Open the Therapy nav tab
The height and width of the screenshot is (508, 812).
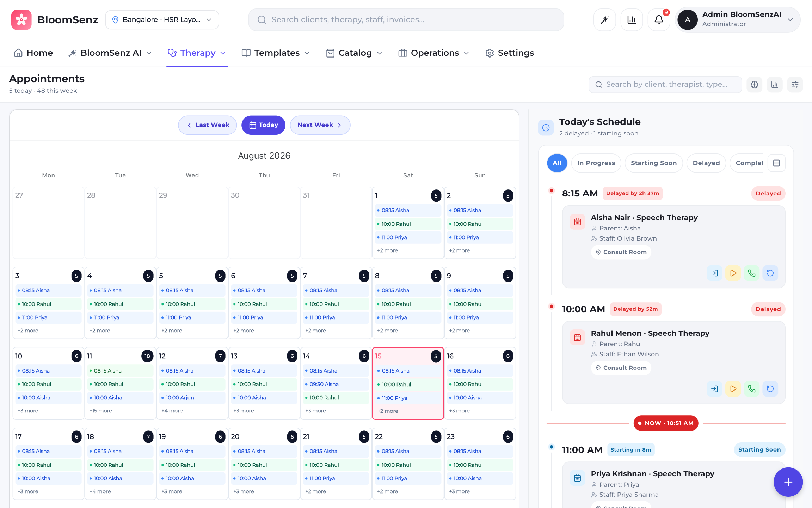click(x=197, y=53)
